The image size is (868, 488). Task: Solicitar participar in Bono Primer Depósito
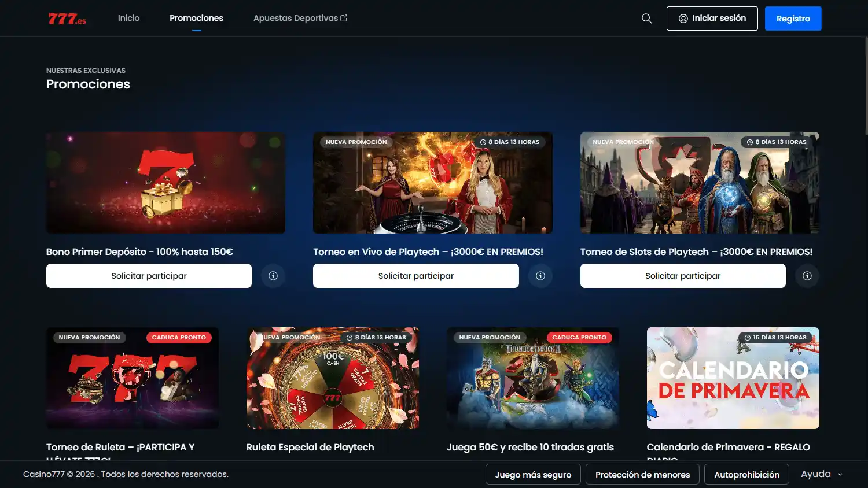[149, 276]
